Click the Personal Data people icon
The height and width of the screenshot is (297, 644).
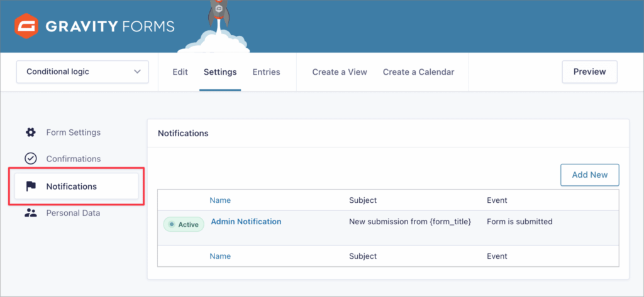[x=30, y=213]
